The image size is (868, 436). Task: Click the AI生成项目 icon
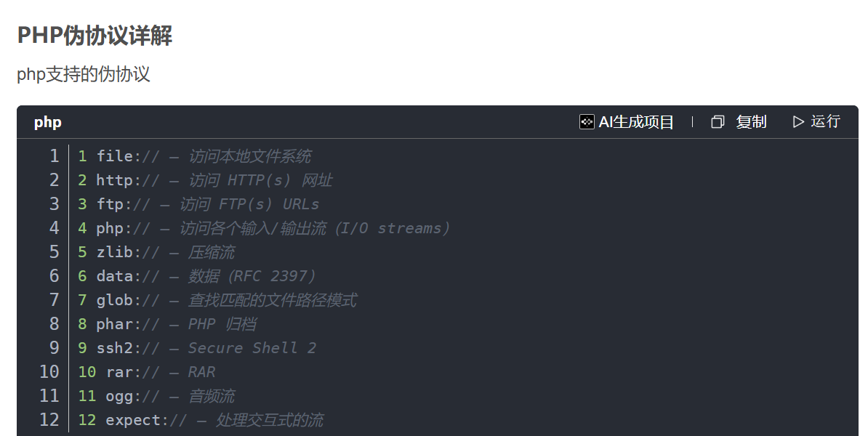[587, 122]
